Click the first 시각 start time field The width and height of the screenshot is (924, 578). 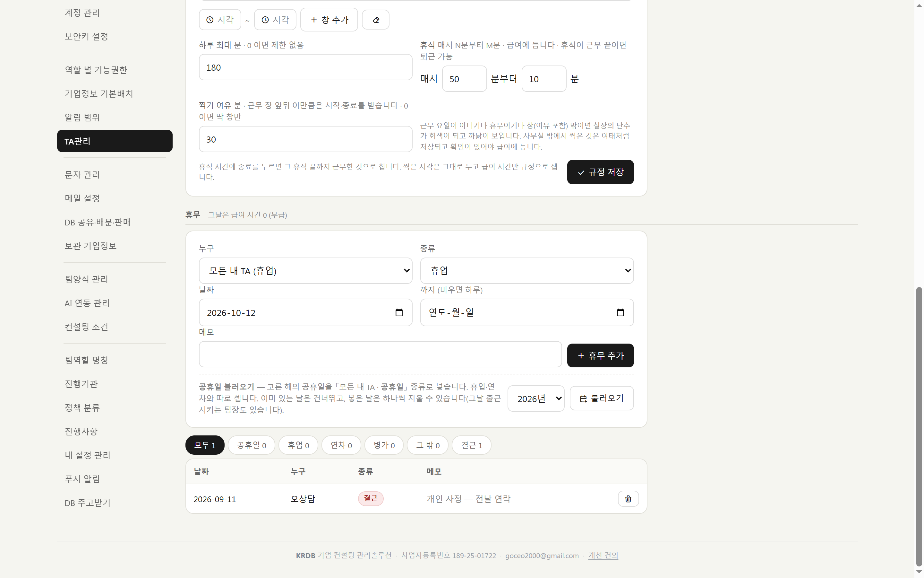(220, 20)
